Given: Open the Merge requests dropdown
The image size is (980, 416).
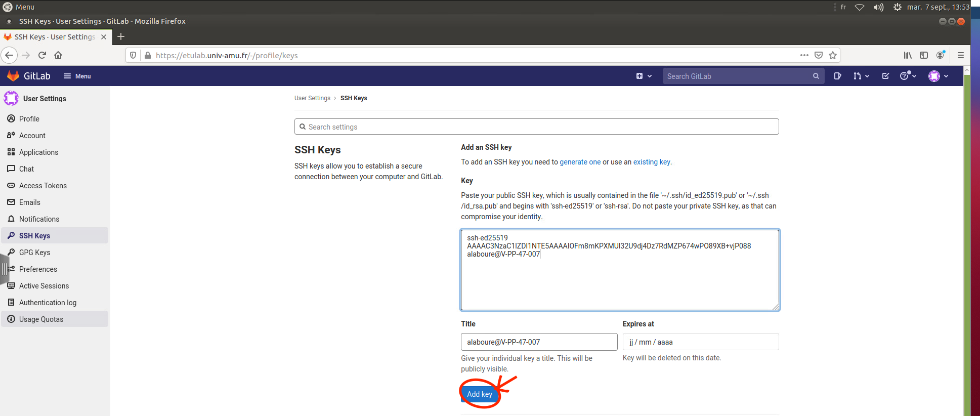Looking at the screenshot, I should pyautogui.click(x=861, y=76).
